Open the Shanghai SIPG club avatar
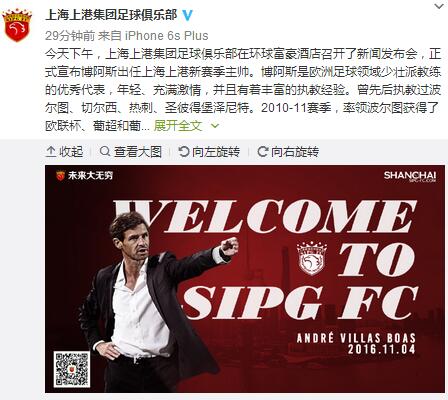Image resolution: width=448 pixels, height=400 pixels. click(x=17, y=25)
